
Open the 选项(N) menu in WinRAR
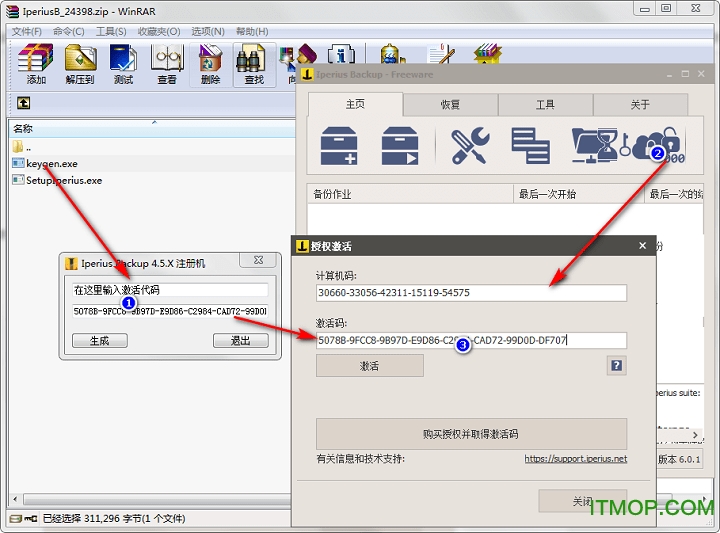click(208, 31)
